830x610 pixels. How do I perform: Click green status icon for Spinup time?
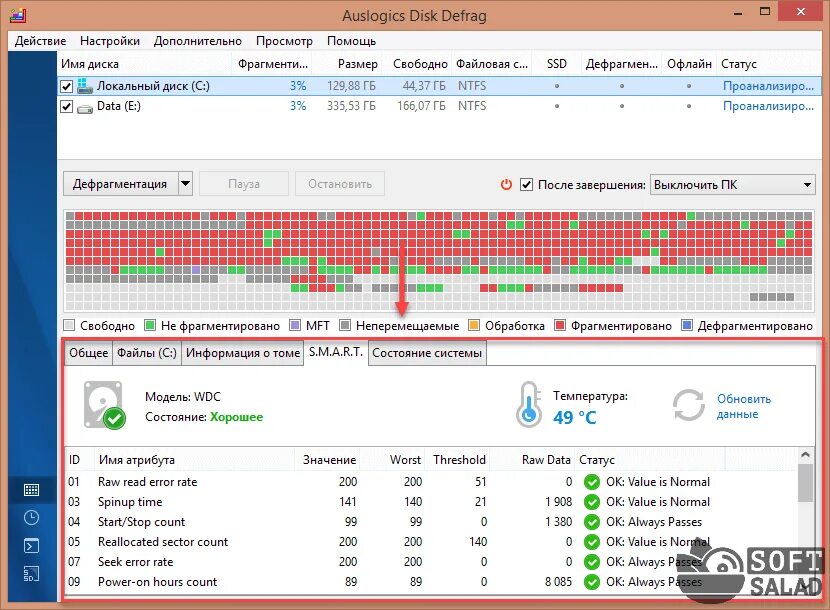coord(591,502)
